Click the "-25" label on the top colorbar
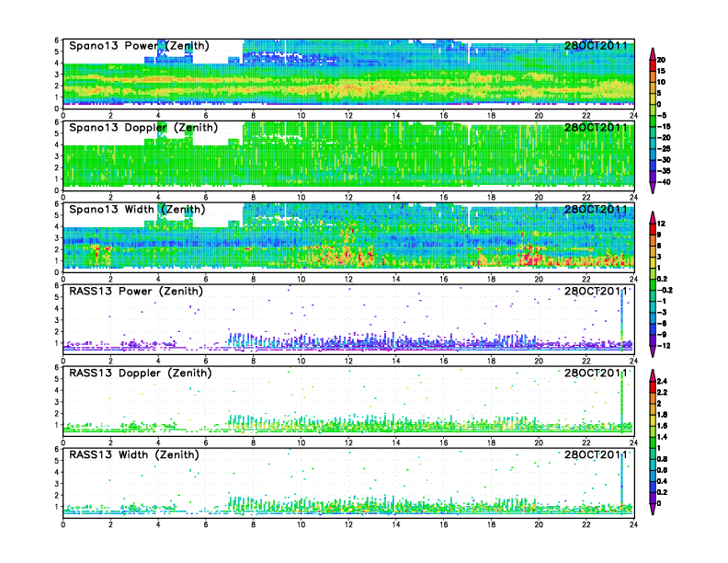728x563 pixels. pos(664,149)
